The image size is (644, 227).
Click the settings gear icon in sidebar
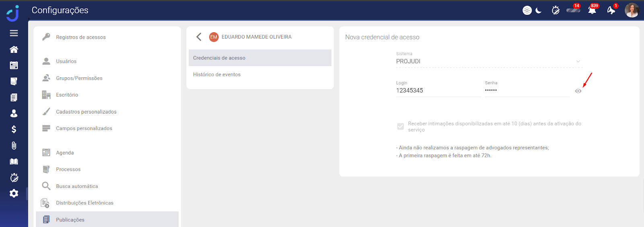point(14,194)
